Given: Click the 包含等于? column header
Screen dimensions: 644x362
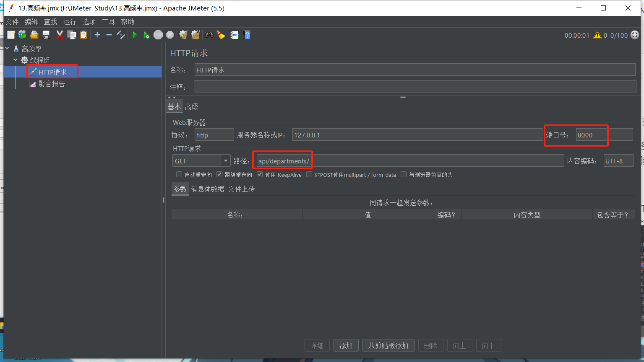Looking at the screenshot, I should [613, 215].
